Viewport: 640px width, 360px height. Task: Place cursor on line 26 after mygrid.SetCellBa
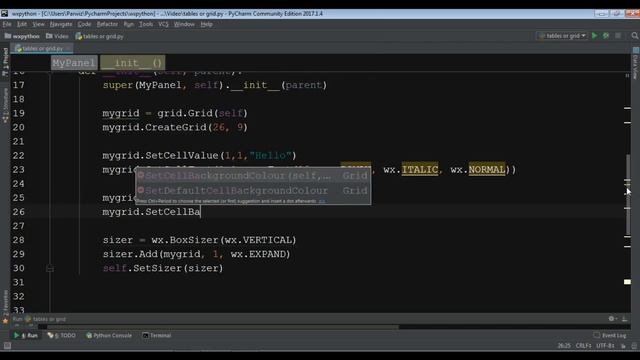[200, 212]
